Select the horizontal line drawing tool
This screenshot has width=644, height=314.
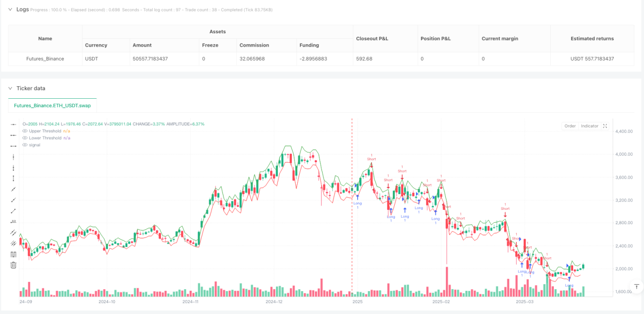13,124
